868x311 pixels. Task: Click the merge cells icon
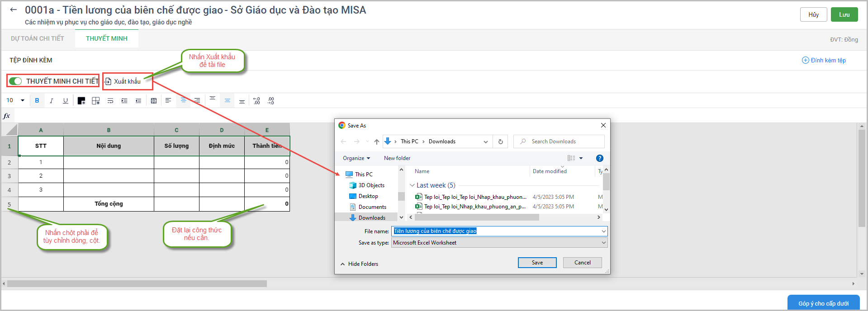pos(154,100)
